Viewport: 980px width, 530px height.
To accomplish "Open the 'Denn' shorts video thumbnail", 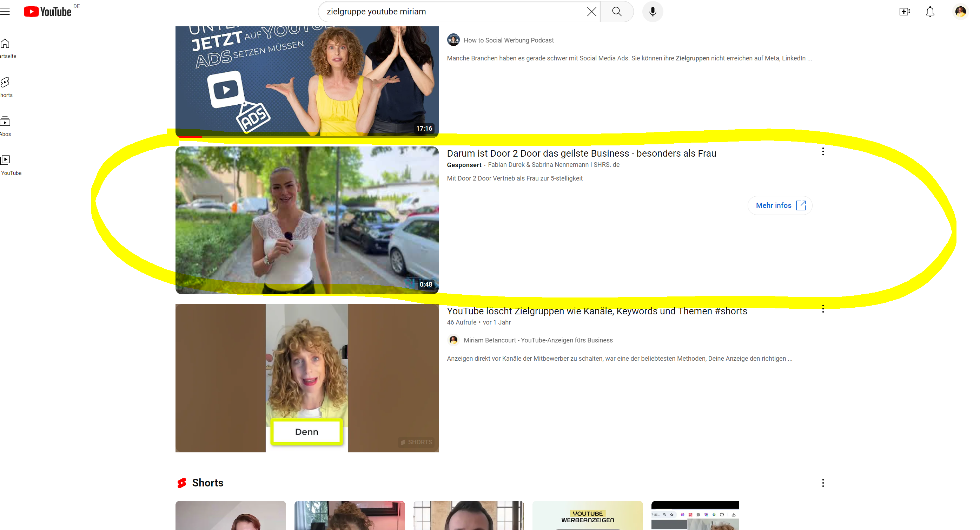I will (307, 378).
